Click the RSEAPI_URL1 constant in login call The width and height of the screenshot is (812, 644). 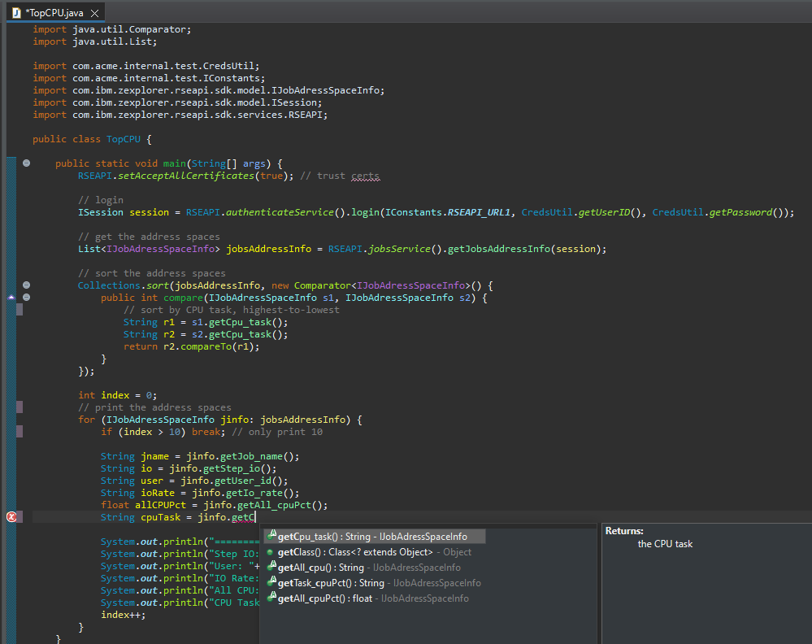click(x=477, y=212)
